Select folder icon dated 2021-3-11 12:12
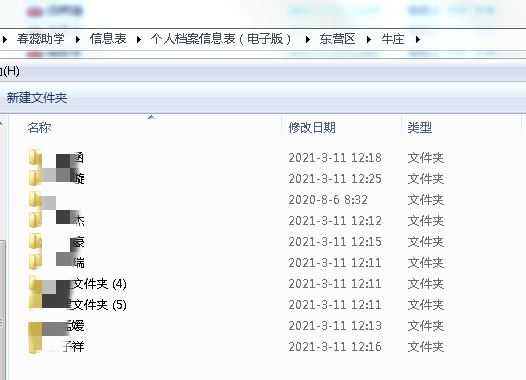 point(35,220)
